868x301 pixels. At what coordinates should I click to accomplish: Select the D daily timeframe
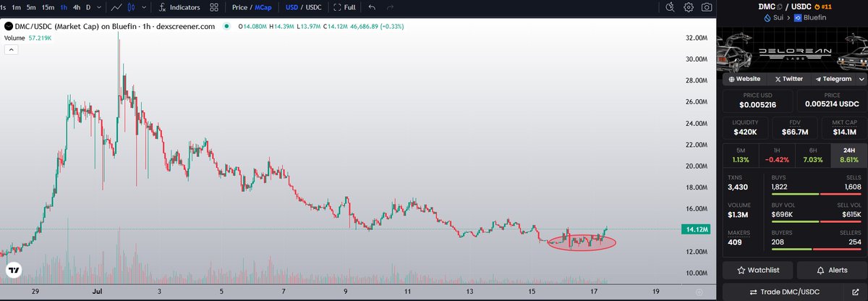[89, 7]
